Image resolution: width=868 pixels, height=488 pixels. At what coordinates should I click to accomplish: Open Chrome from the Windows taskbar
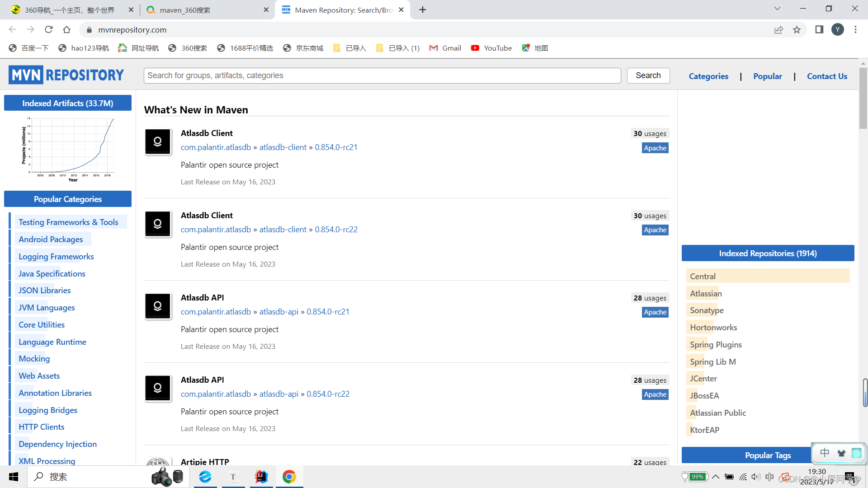point(289,477)
